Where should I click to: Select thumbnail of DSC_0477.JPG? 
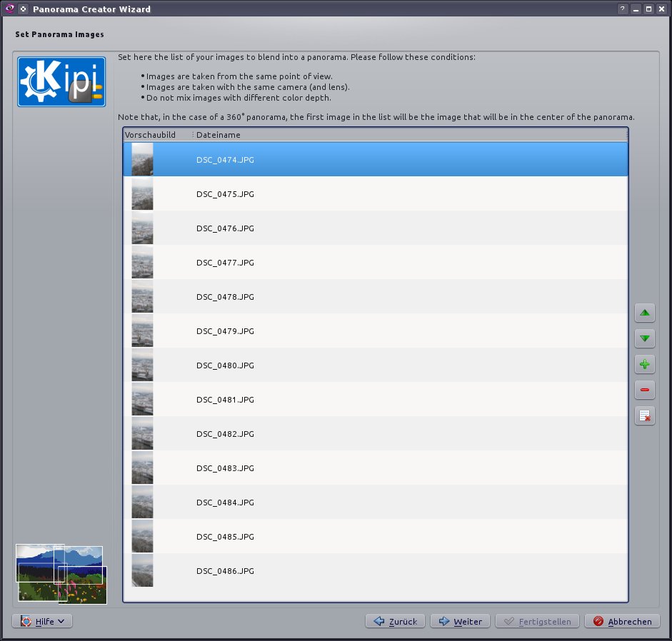tap(142, 262)
